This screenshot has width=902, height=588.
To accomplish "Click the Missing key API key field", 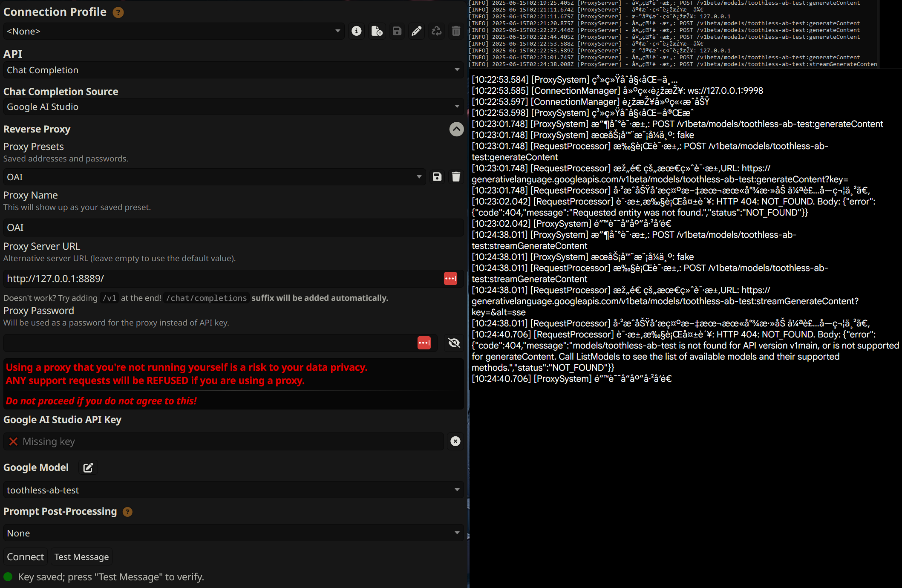I will (224, 441).
